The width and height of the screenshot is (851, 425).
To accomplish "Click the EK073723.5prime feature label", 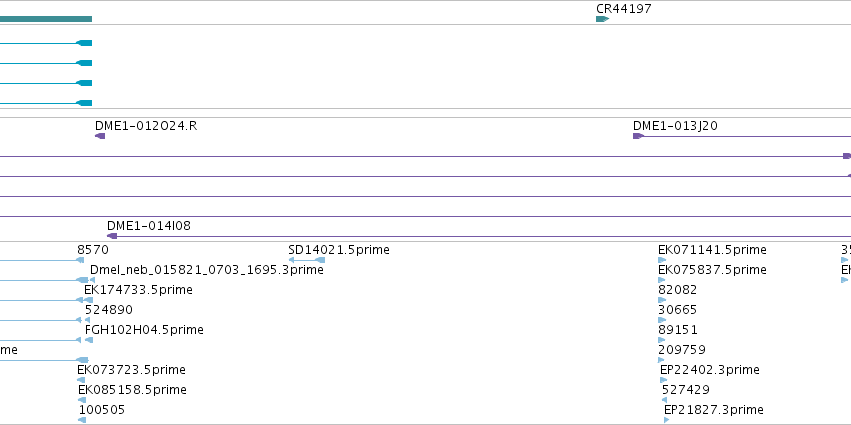I will [131, 370].
